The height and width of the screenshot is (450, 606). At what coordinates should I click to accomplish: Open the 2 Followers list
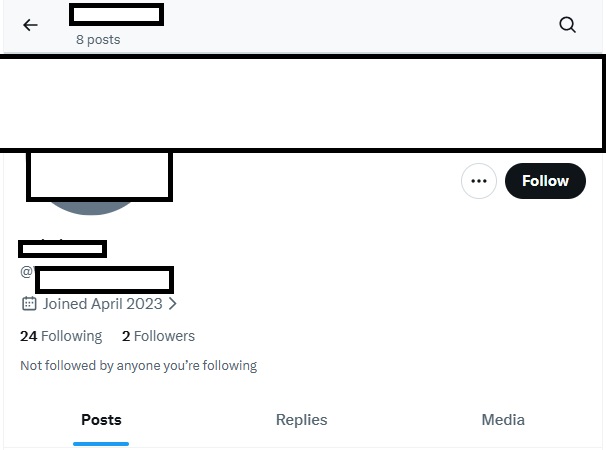(x=158, y=336)
